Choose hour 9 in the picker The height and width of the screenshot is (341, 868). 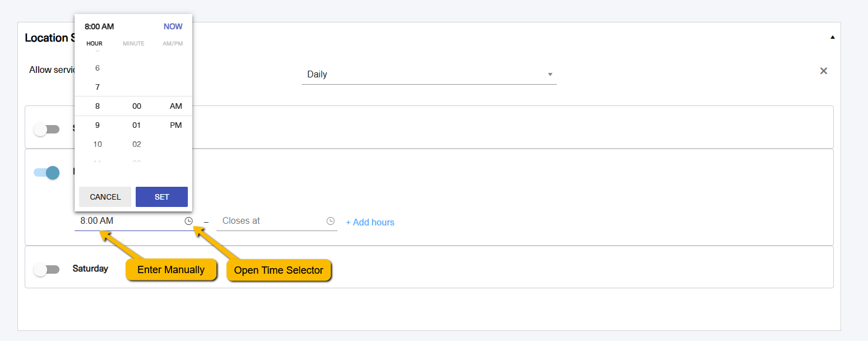[98, 125]
